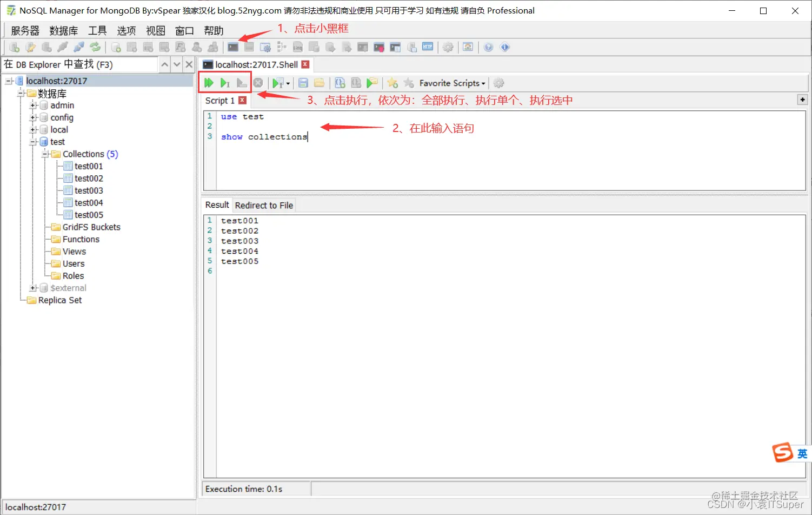Click the format-code braces icon
Viewport: 812px width, 515px height.
(340, 83)
